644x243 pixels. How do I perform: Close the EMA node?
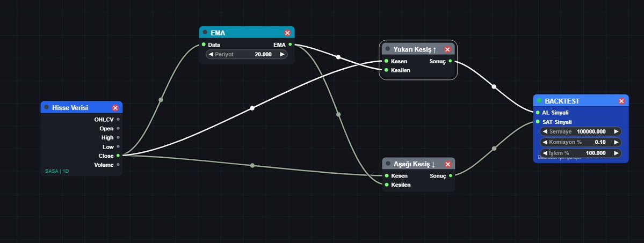click(287, 33)
